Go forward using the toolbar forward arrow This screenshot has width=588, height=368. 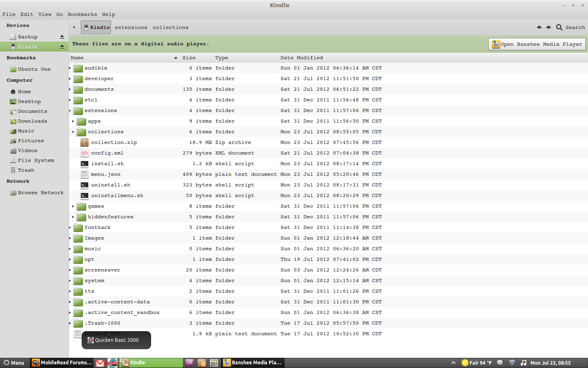tap(548, 27)
